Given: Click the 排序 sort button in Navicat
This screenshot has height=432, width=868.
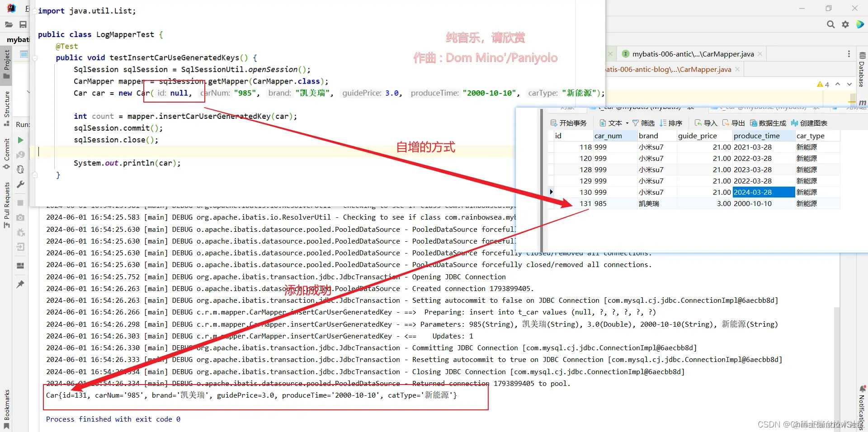Looking at the screenshot, I should tap(671, 123).
